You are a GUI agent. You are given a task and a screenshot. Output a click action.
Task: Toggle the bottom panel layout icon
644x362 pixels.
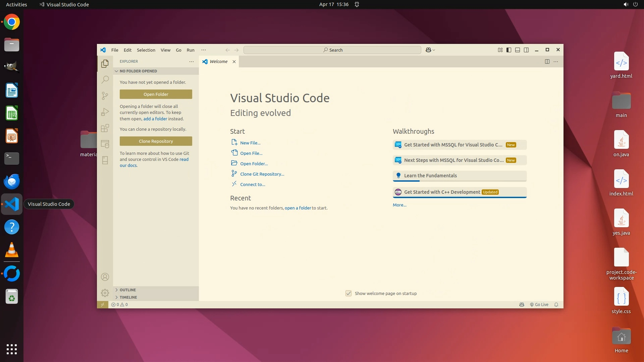tap(518, 50)
